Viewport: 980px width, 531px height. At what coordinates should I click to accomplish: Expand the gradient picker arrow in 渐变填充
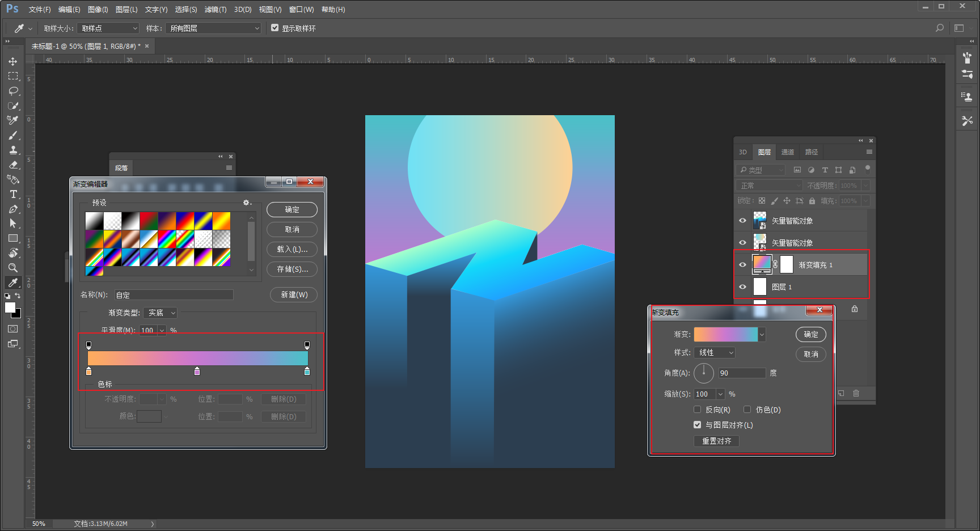pyautogui.click(x=762, y=335)
